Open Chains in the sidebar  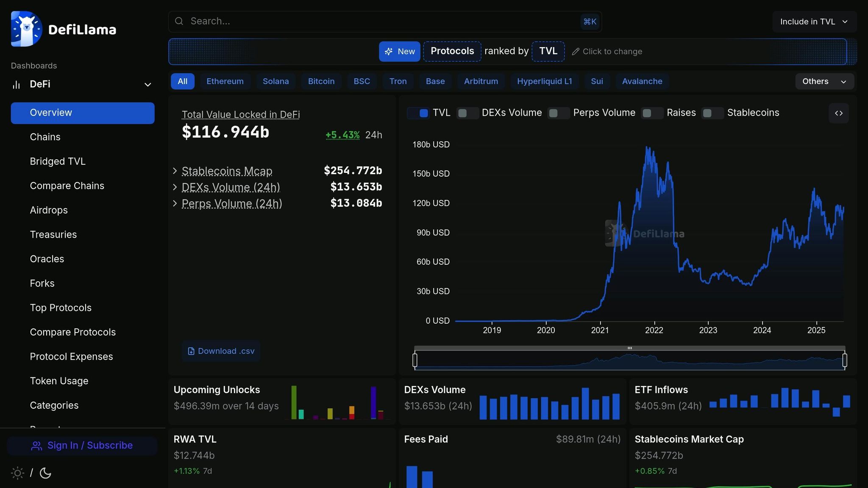[45, 137]
